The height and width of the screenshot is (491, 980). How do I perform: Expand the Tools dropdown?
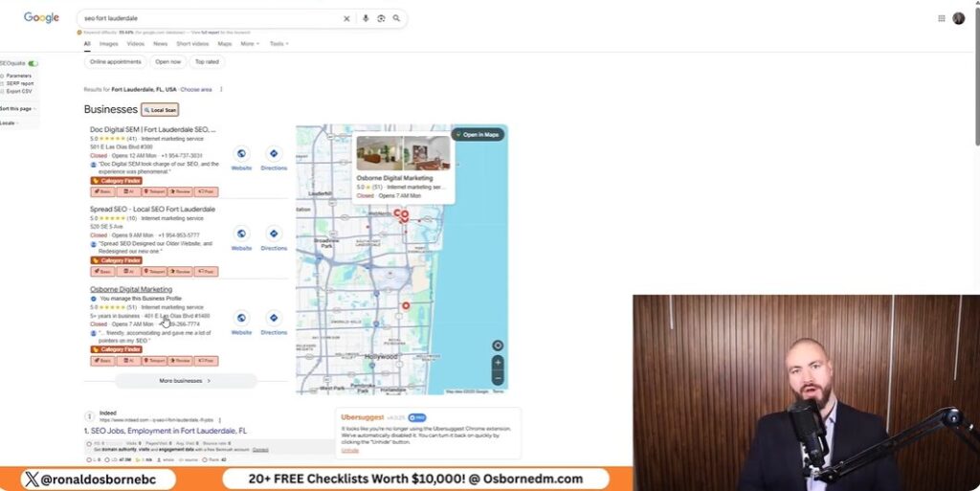tap(278, 44)
